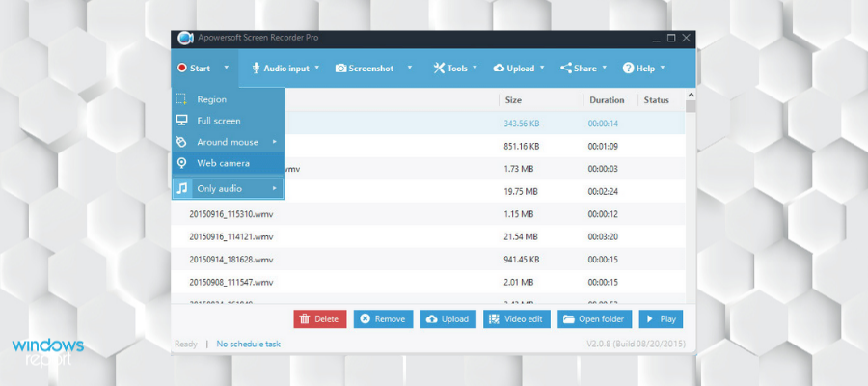
Task: Click the Remove button
Action: click(x=383, y=319)
